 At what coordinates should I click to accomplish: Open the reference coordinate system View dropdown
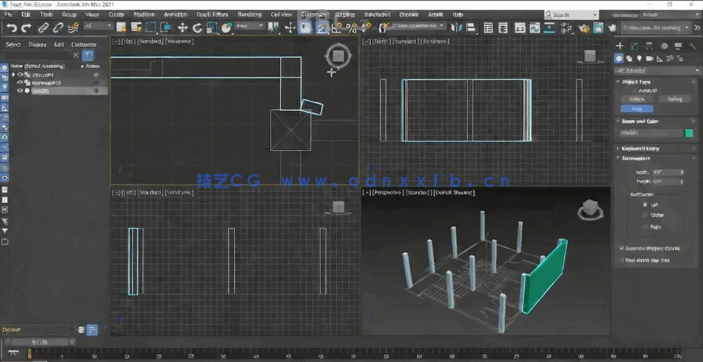(x=250, y=26)
